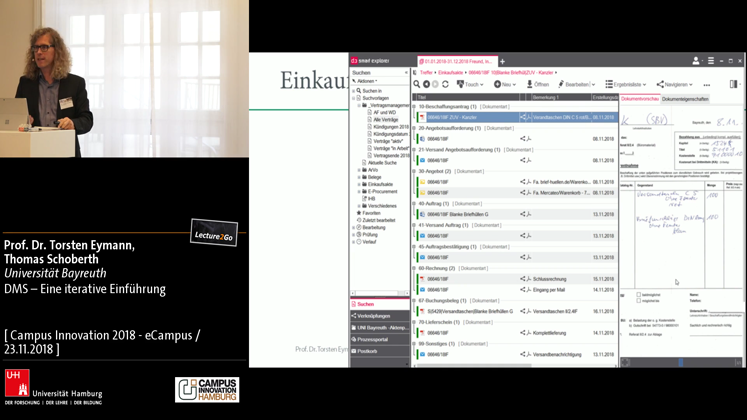Toggle the preview pane layout icon
Viewport: 747px width, 420px height.
coord(735,85)
